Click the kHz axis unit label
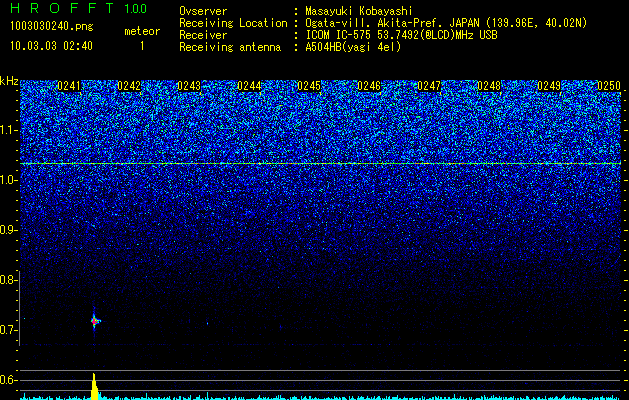The image size is (629, 400). click(x=9, y=81)
